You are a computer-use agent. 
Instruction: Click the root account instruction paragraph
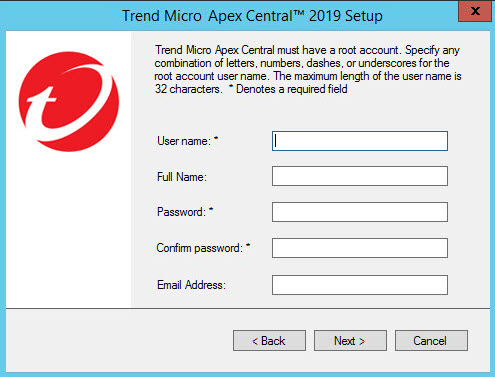tap(308, 69)
